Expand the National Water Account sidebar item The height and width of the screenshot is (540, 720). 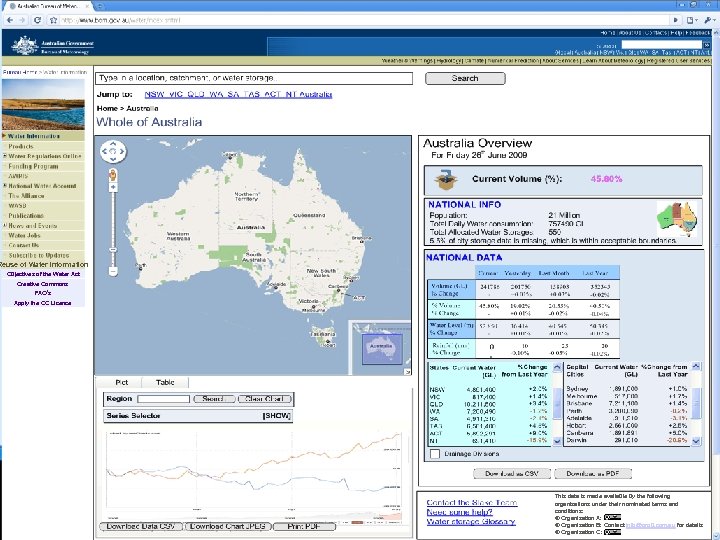click(x=5, y=186)
